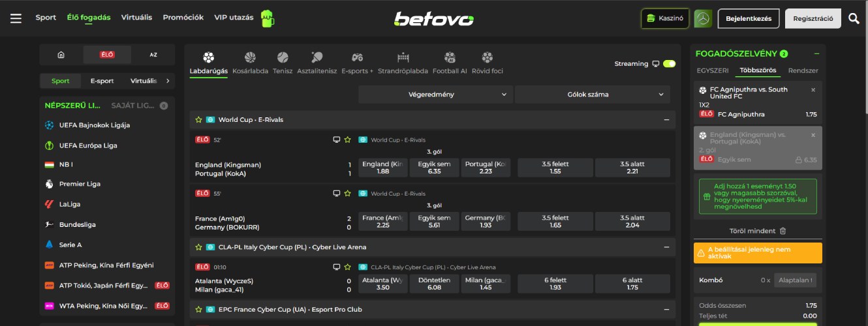Select the E-sports + gamepad icon
This screenshot has width=868, height=326.
click(x=357, y=57)
